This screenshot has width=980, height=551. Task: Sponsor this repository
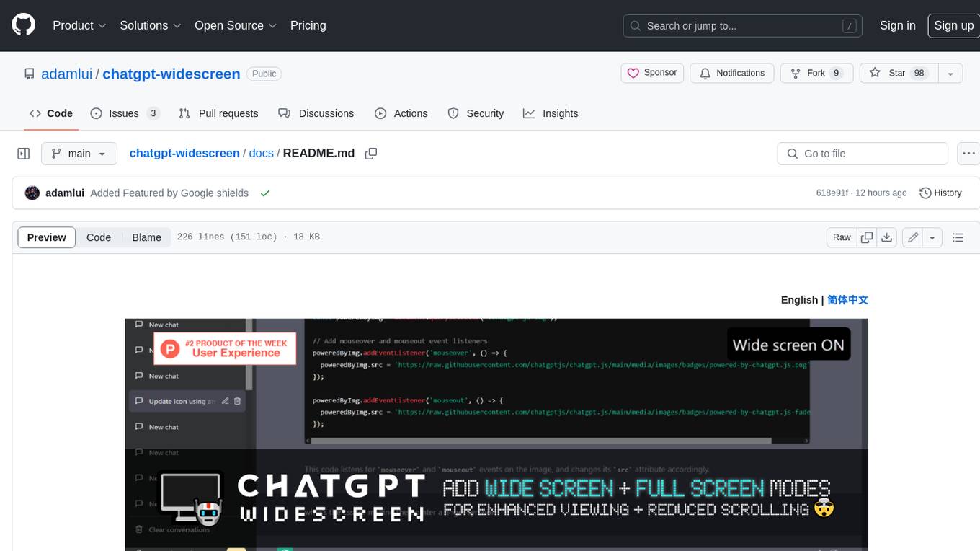(652, 73)
